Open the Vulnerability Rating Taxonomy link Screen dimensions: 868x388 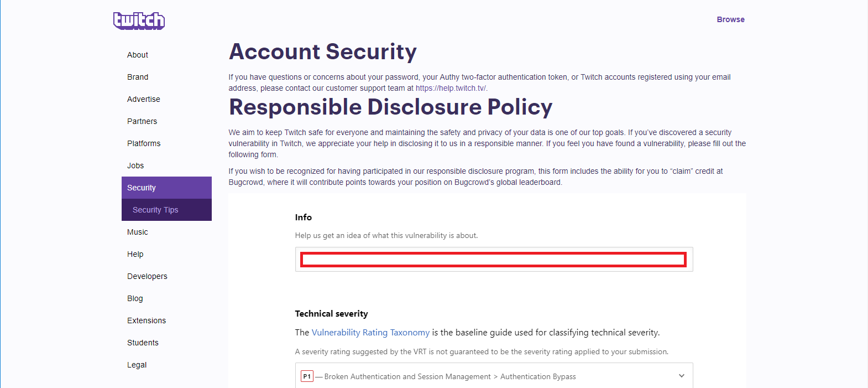click(370, 333)
